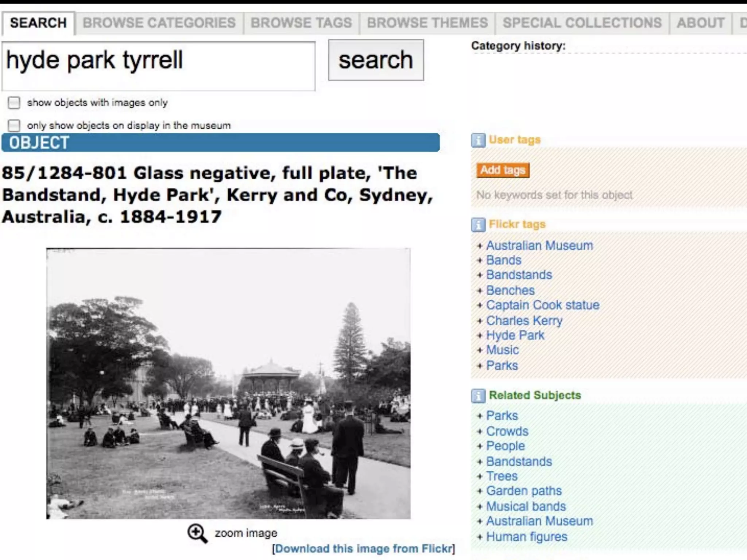
Task: Click the plus icon beside Garden paths
Action: click(480, 491)
